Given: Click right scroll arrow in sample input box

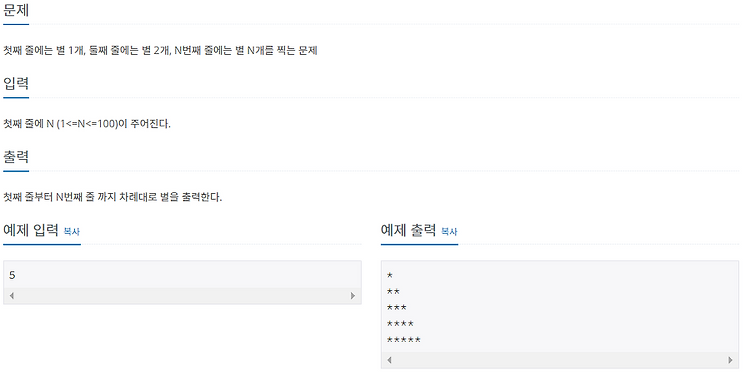Looking at the screenshot, I should click(x=353, y=295).
